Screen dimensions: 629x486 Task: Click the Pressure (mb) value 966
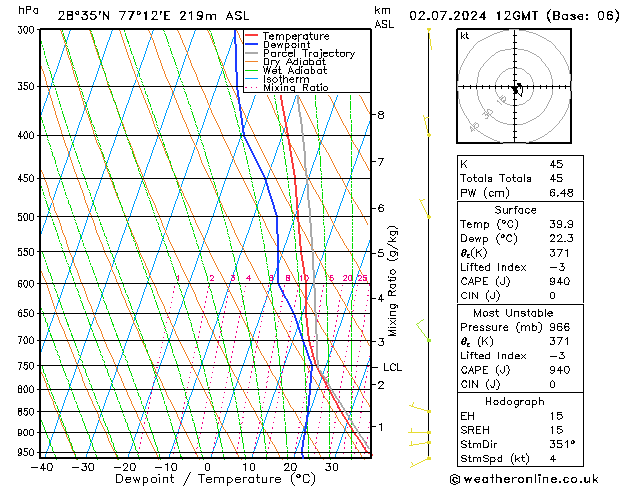click(x=560, y=327)
